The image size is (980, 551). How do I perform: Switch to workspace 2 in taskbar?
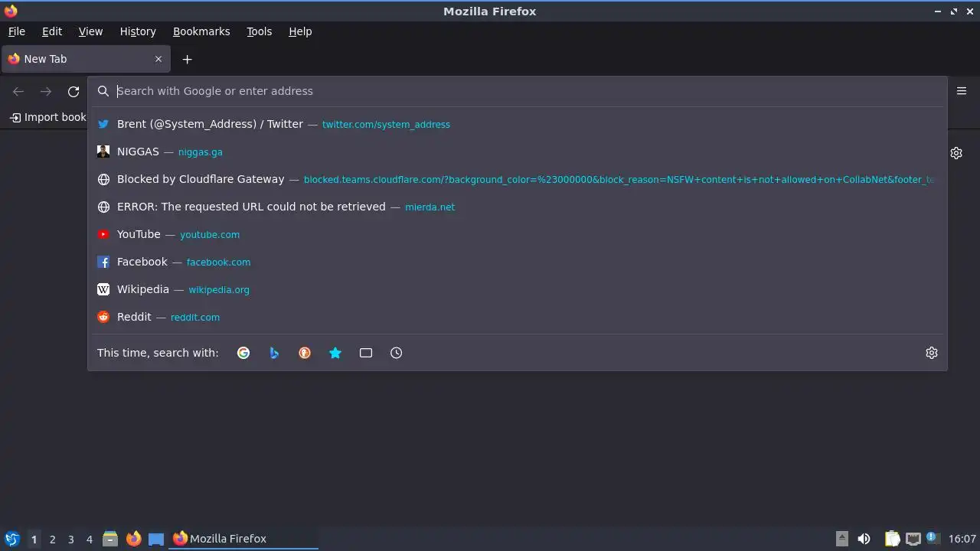coord(52,539)
